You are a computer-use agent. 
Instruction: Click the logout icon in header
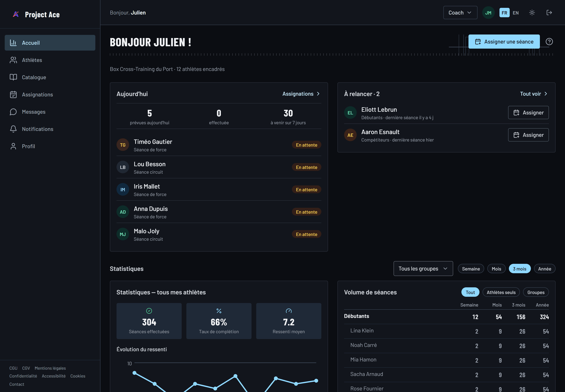pyautogui.click(x=549, y=13)
